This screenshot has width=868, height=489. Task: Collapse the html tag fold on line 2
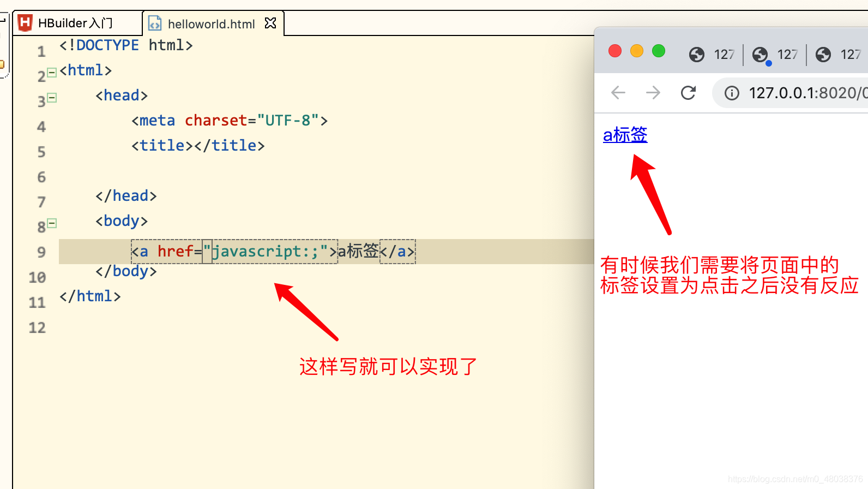[x=52, y=73]
